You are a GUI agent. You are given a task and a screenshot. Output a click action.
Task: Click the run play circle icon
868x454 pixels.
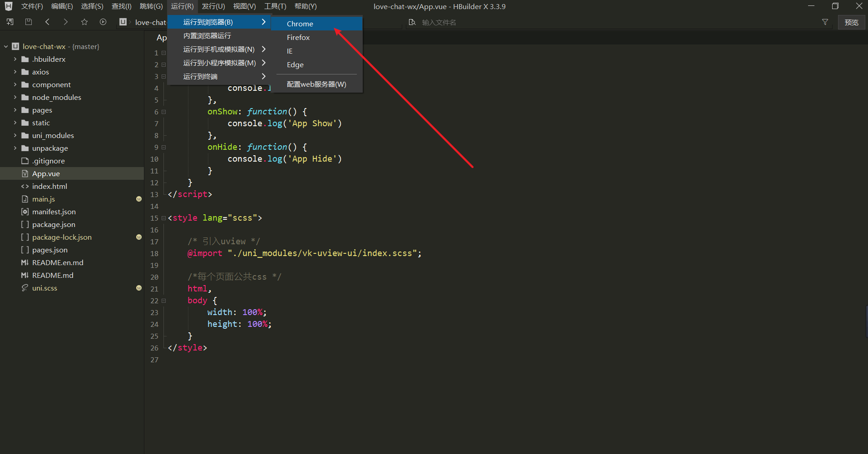(103, 22)
